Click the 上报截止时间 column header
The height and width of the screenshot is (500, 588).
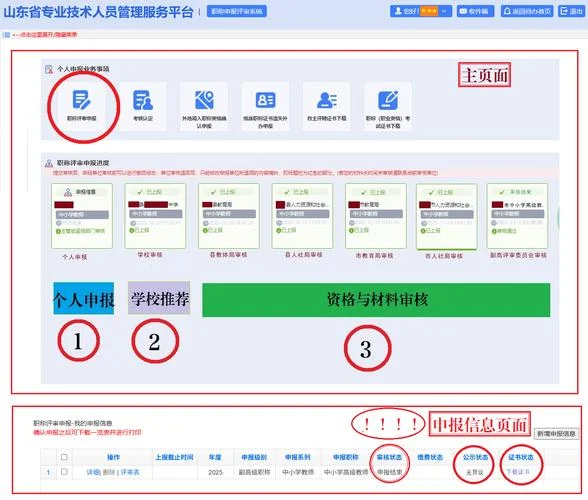[x=174, y=457]
